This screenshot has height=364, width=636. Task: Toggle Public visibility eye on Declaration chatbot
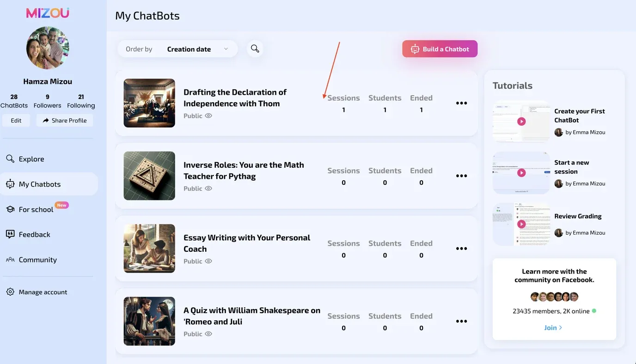coord(208,116)
